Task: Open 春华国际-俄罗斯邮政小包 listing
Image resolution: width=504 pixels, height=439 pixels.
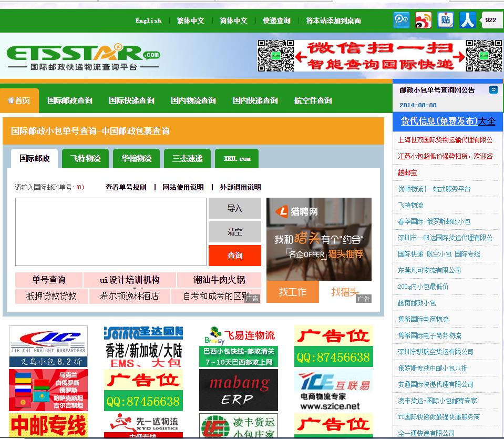Action: 434,221
